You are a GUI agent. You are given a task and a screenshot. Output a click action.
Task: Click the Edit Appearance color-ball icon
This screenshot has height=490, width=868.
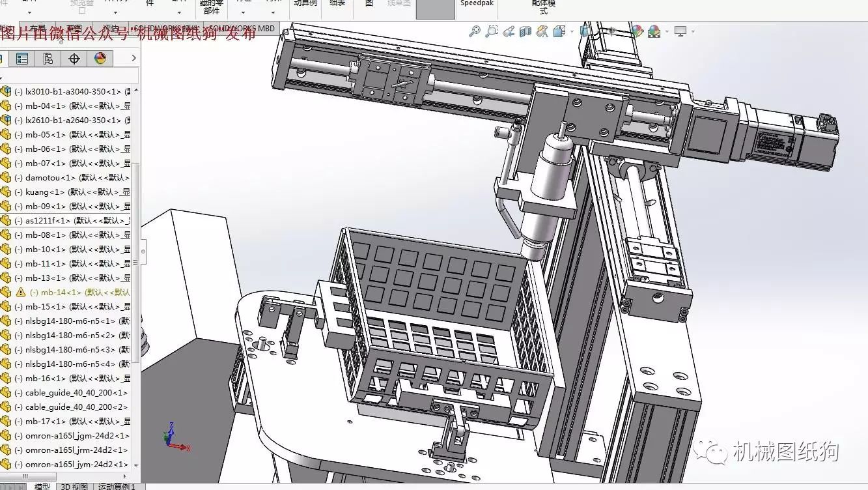click(637, 31)
